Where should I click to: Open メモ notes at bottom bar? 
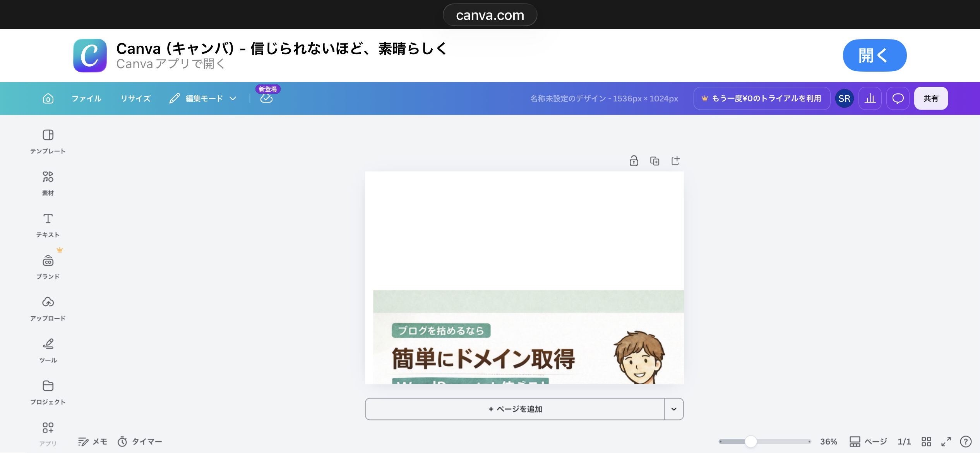[x=92, y=441]
